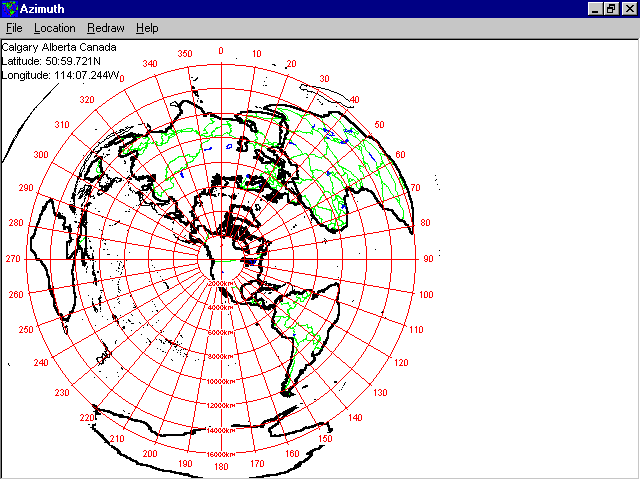This screenshot has width=640, height=480.
Task: Click the 2000km distance ring label
Action: pyautogui.click(x=221, y=284)
